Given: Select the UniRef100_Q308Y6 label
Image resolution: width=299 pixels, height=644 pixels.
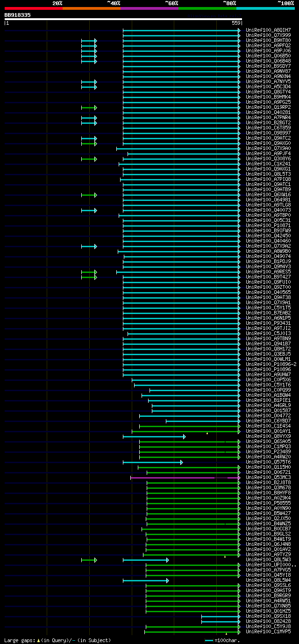Looking at the screenshot, I should coord(269,158).
